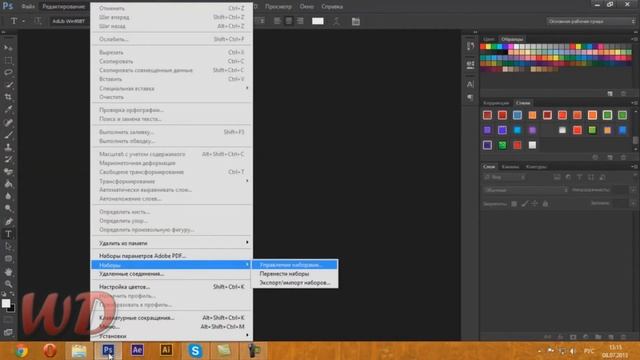Select the Pen tool

pyautogui.click(x=8, y=222)
